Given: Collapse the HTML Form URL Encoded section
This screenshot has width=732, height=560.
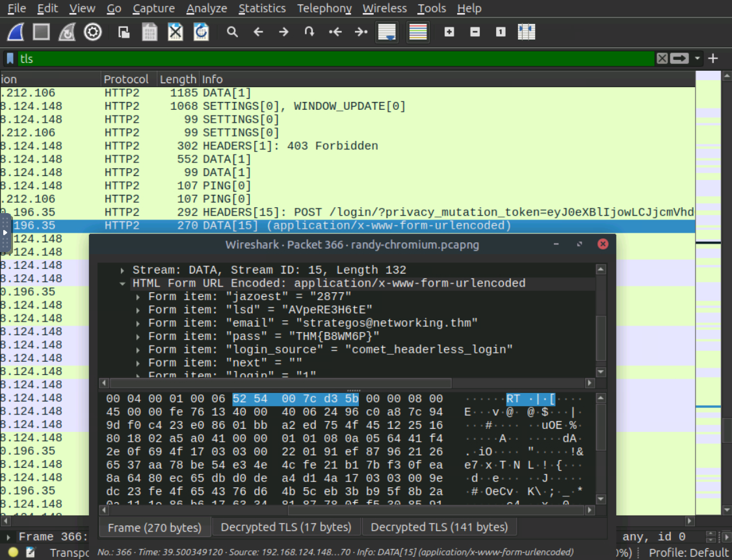Looking at the screenshot, I should pyautogui.click(x=123, y=284).
